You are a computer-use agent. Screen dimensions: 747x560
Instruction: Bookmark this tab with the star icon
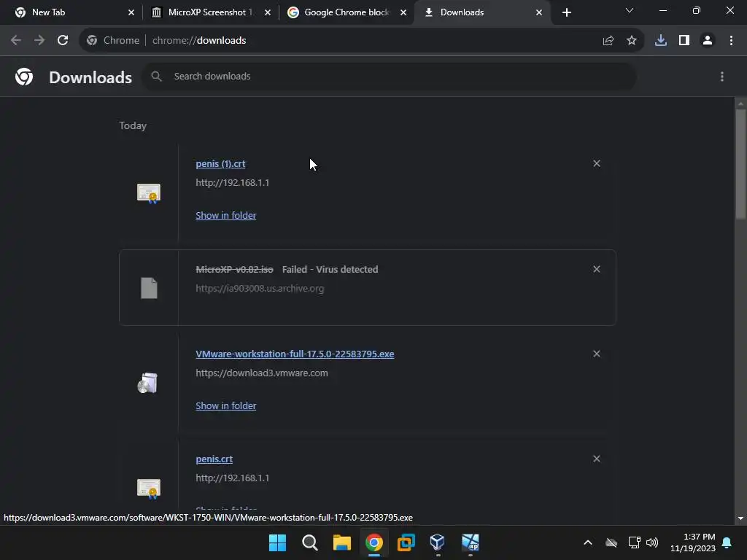click(631, 41)
